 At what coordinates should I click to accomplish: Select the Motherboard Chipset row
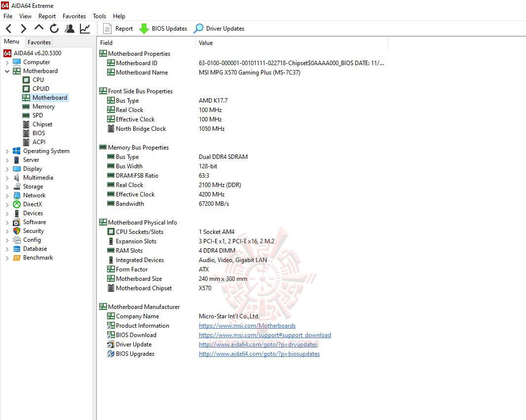(241, 288)
